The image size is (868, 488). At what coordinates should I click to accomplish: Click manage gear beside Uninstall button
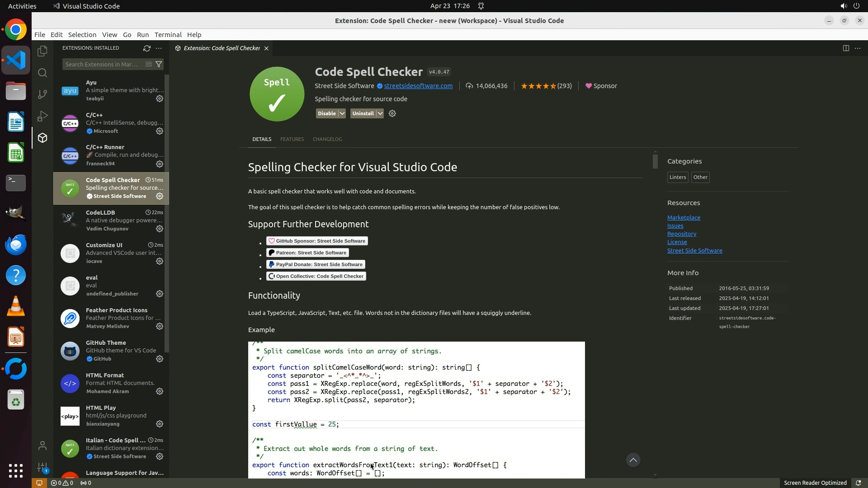(x=392, y=113)
